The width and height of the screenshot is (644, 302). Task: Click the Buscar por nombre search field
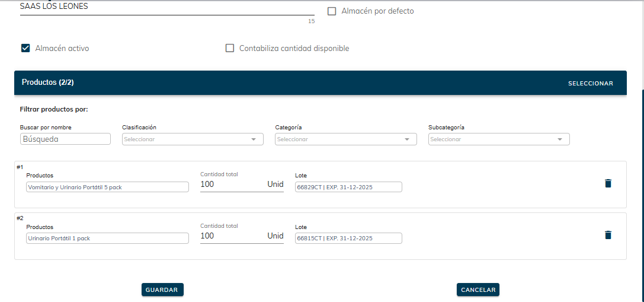(x=65, y=139)
